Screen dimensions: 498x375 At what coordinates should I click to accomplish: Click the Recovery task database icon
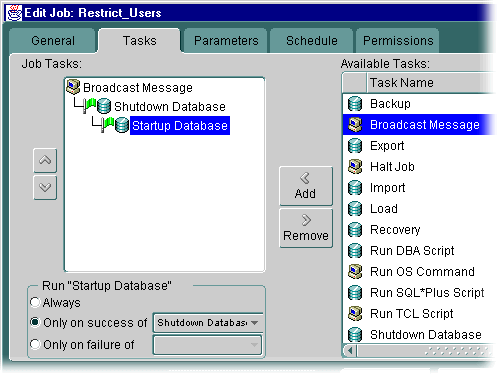(x=355, y=230)
